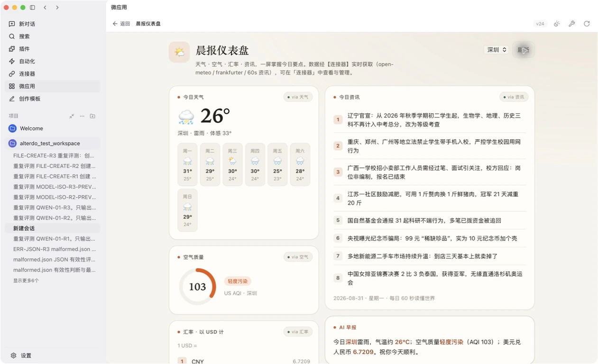Viewport: 598px width, 364px height.
Task: Click the via 资讯 connector badge
Action: click(514, 97)
